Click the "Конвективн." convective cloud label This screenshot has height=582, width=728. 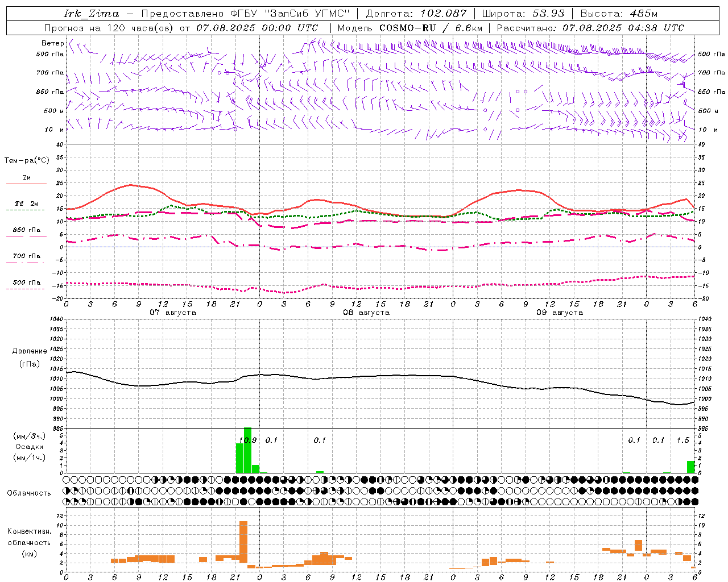click(30, 531)
